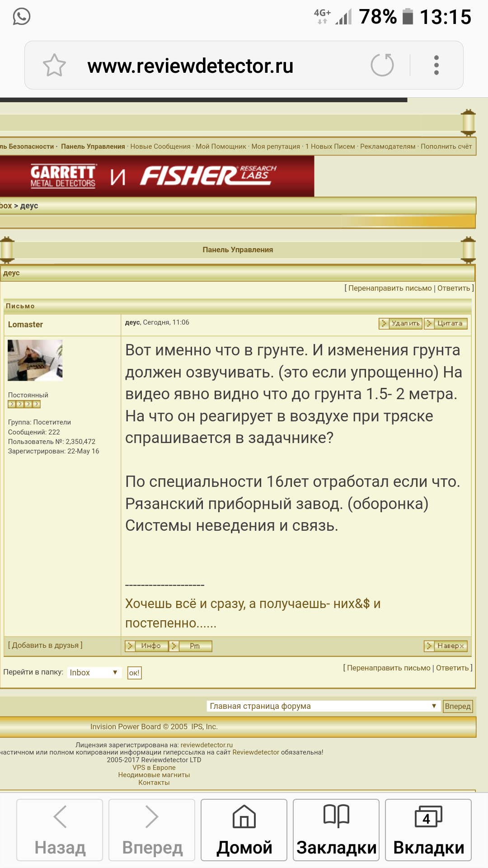Open the Вкладки tabs switcher
Image resolution: width=488 pixels, height=868 pixels.
pos(428,830)
